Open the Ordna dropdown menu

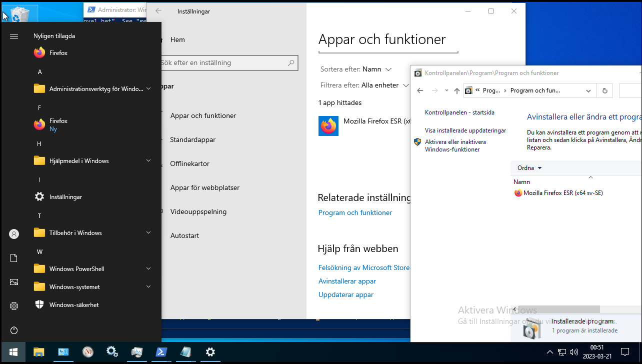528,167
